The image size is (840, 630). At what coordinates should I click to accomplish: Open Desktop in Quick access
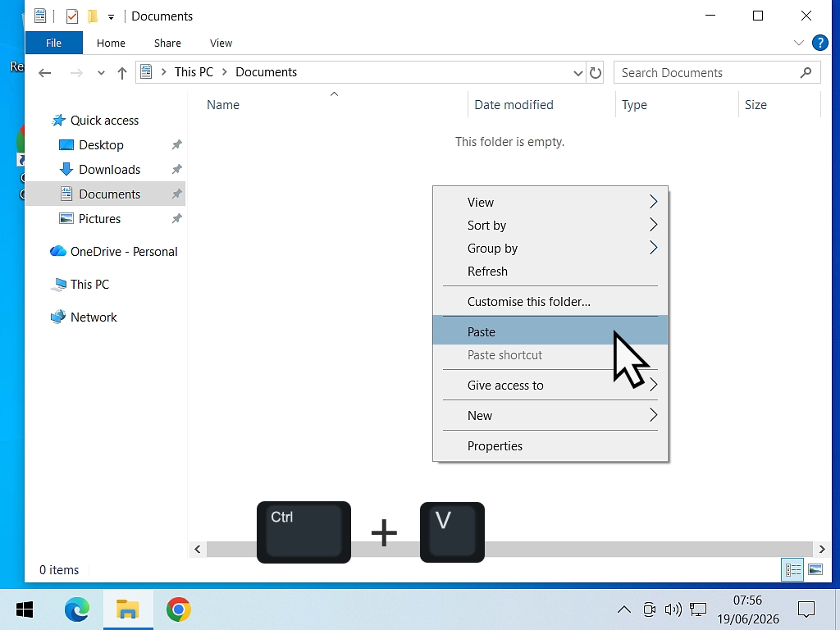pyautogui.click(x=101, y=145)
